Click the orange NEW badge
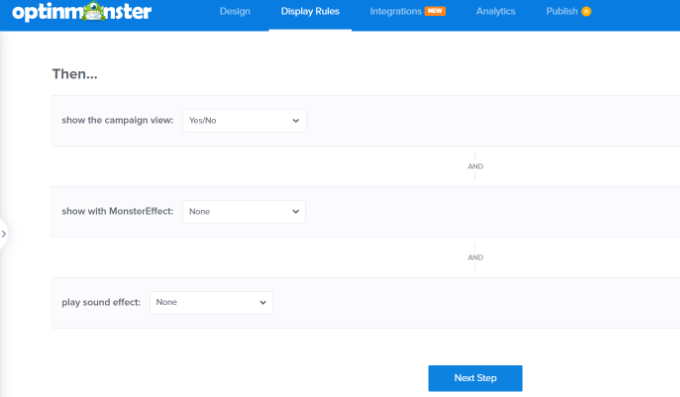 (435, 11)
